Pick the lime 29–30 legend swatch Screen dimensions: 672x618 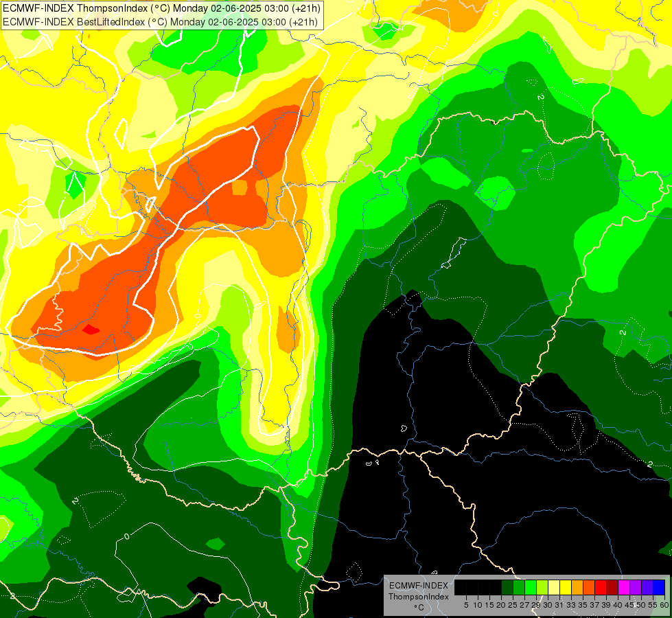point(542,588)
